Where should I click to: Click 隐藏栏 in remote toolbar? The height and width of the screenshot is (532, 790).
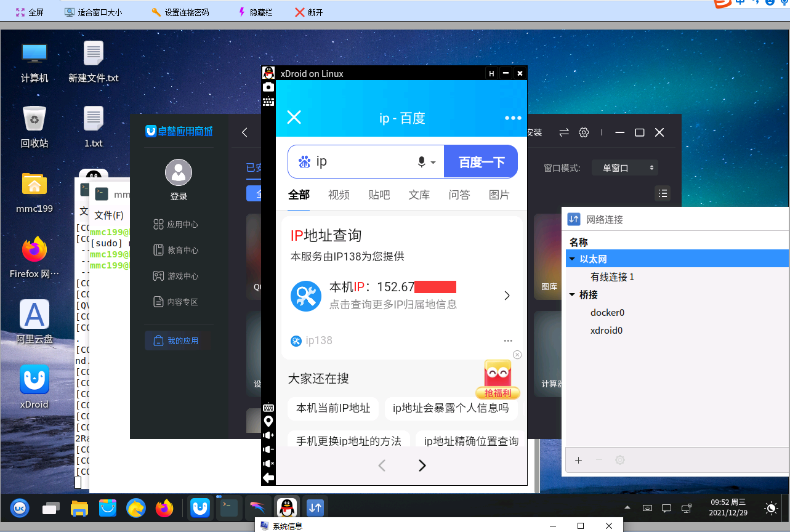click(x=255, y=12)
